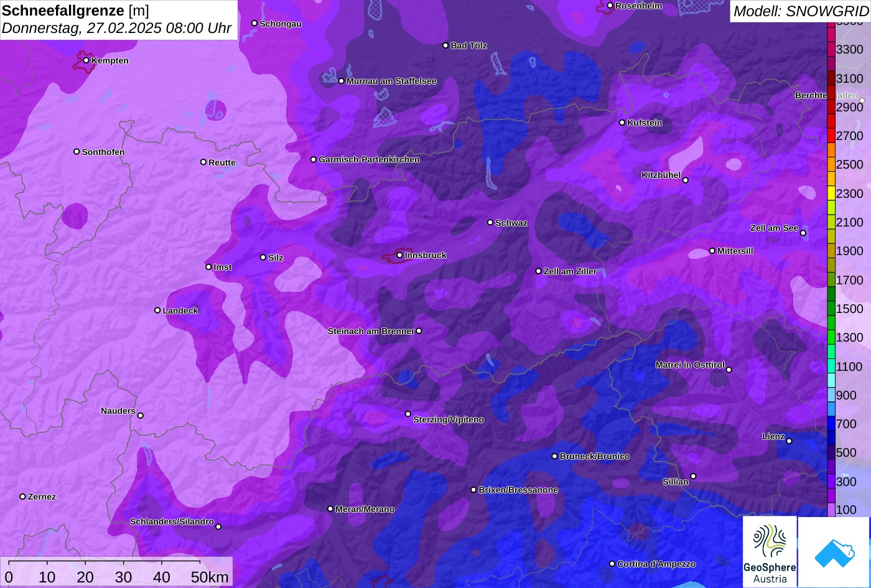
Task: Select the Nauders marker dot
Action: click(x=141, y=416)
